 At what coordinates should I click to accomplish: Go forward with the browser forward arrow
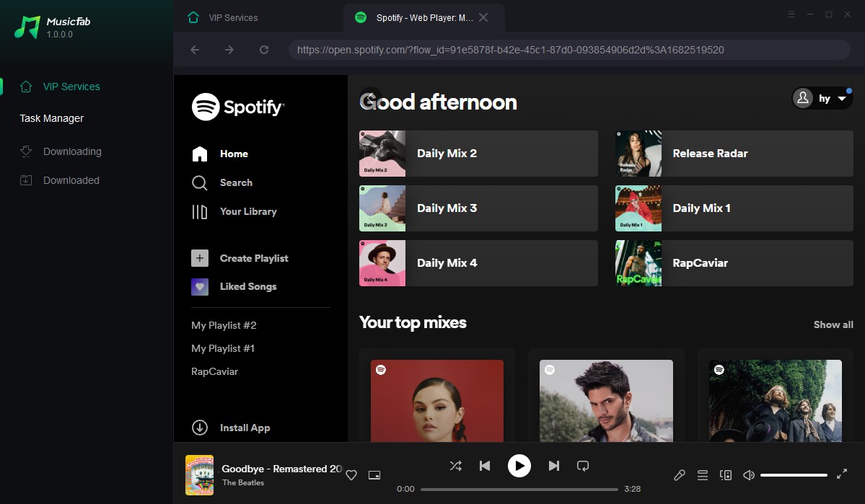pyautogui.click(x=229, y=50)
